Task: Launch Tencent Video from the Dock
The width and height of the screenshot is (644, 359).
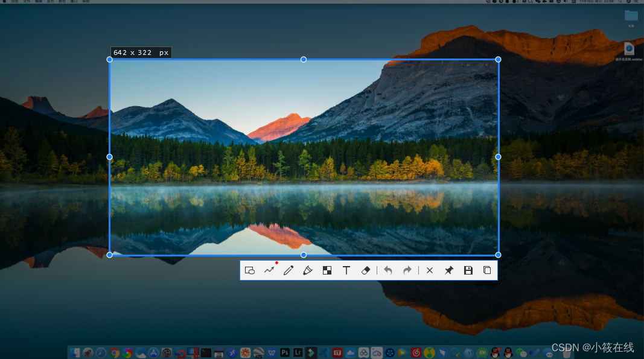Action: (403, 352)
